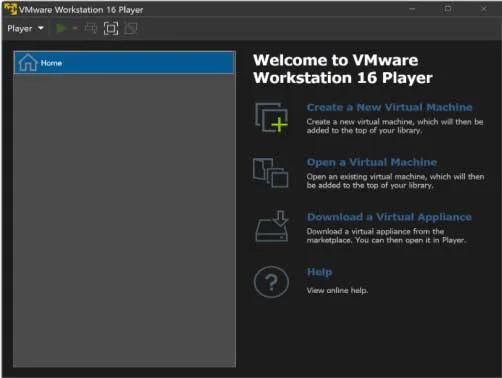This screenshot has height=378, width=502.
Task: Click the 'View online help.' text
Action: 337,291
